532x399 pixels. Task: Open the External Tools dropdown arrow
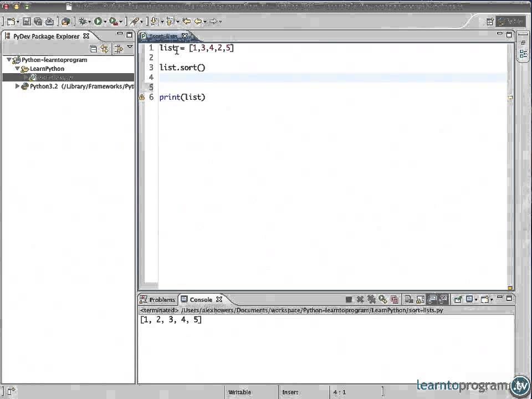121,22
